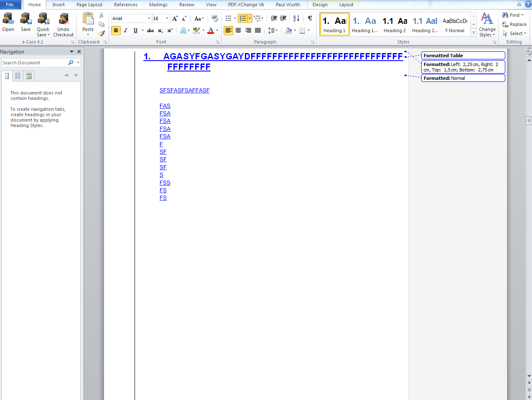The height and width of the screenshot is (400, 532).
Task: Click the SFSFASFSAFFASF link text
Action: (x=185, y=90)
